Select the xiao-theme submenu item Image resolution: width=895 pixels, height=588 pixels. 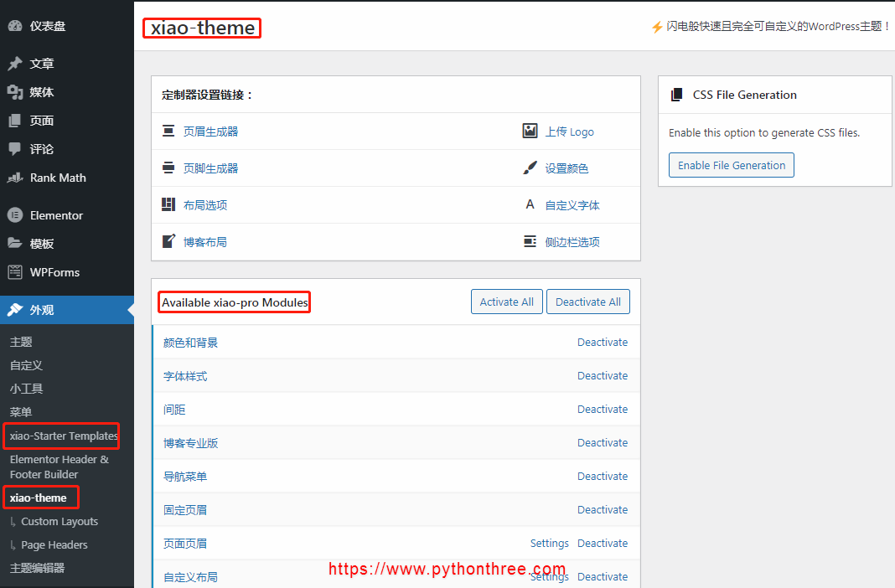(39, 498)
